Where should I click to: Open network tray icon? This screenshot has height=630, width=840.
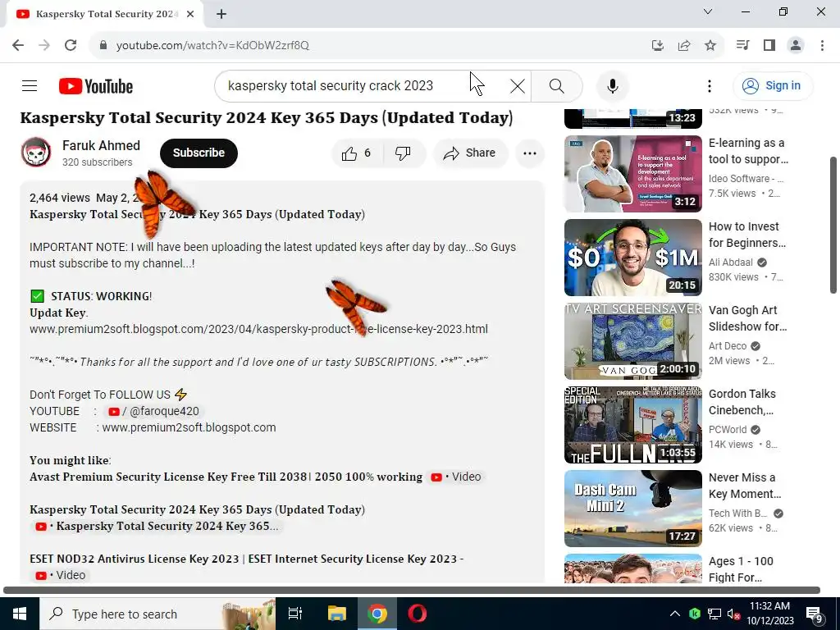714,614
